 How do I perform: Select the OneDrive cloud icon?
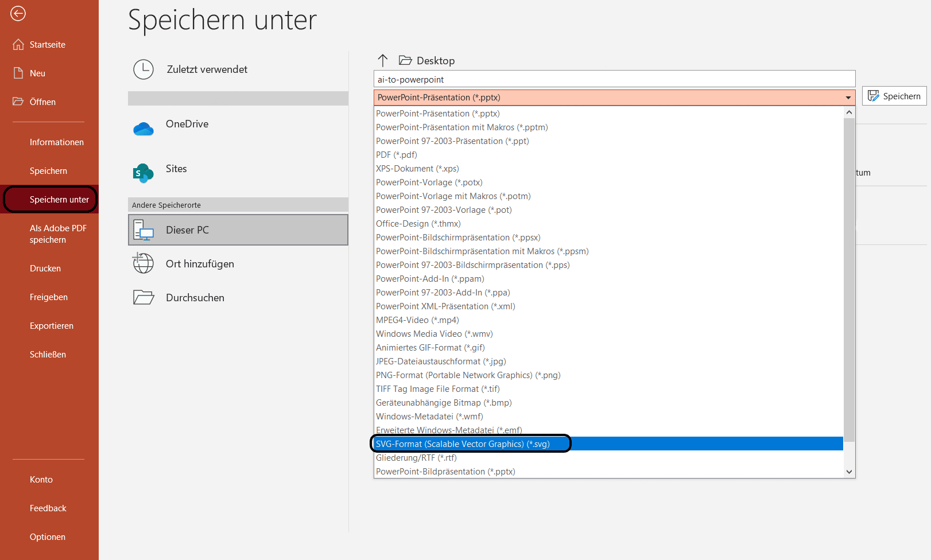(143, 129)
